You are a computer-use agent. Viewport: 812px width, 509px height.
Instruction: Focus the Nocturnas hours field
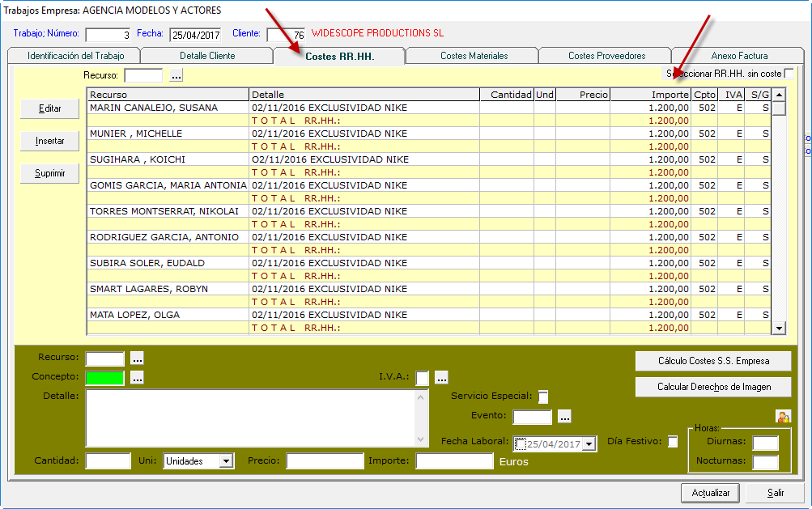(x=765, y=462)
